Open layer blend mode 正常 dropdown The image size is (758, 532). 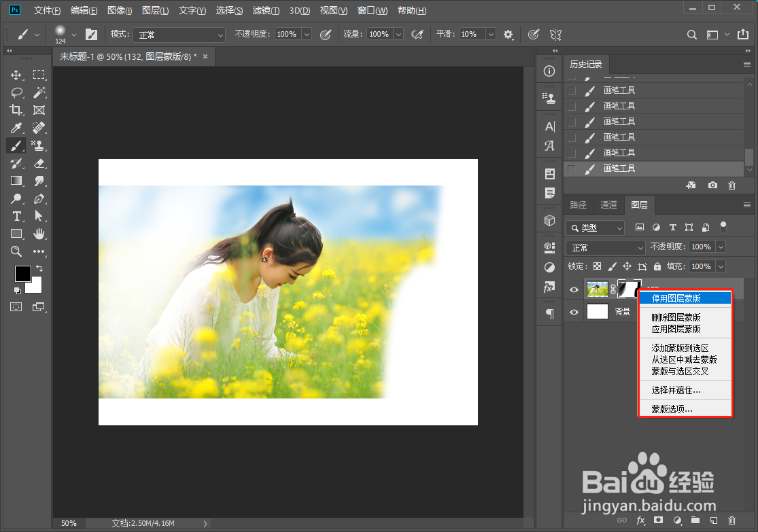coord(605,247)
